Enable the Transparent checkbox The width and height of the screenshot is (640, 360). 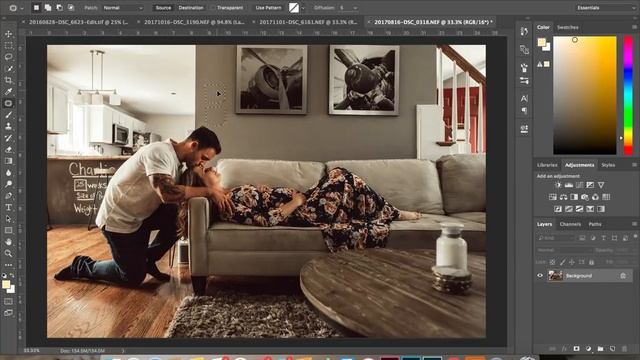coord(213,8)
